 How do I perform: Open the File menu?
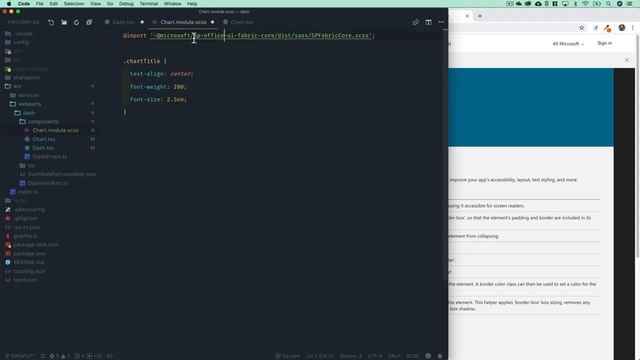tap(40, 4)
